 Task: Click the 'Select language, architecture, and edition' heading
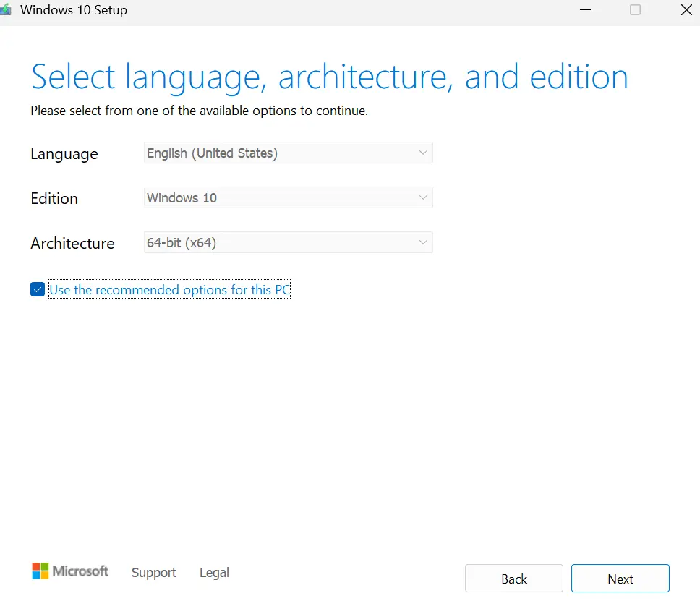point(329,77)
